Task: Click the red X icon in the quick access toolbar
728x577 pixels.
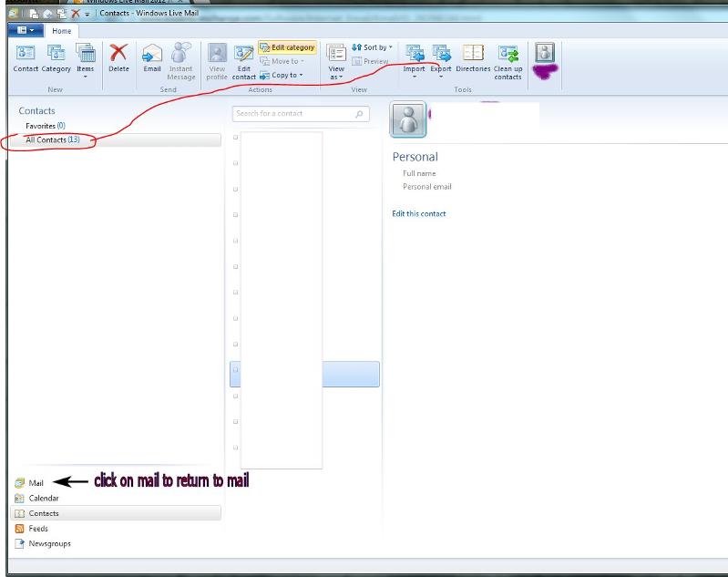Action: point(76,14)
